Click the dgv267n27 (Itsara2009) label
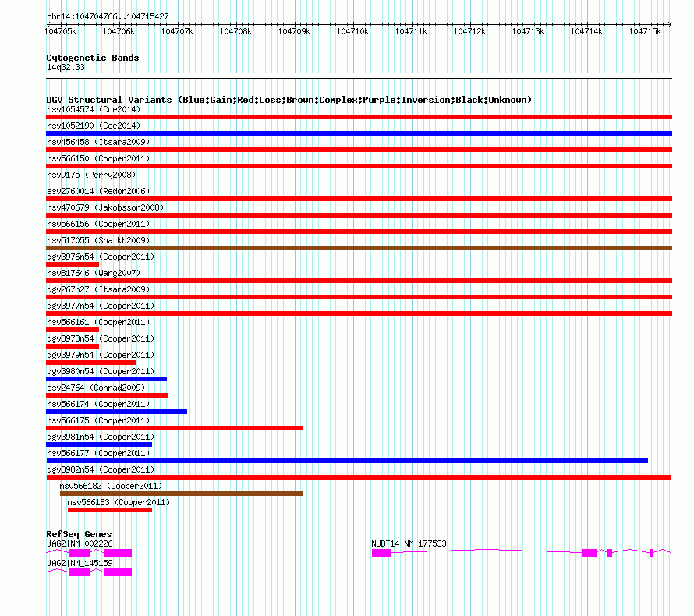Image resolution: width=694 pixels, height=616 pixels. (x=98, y=289)
